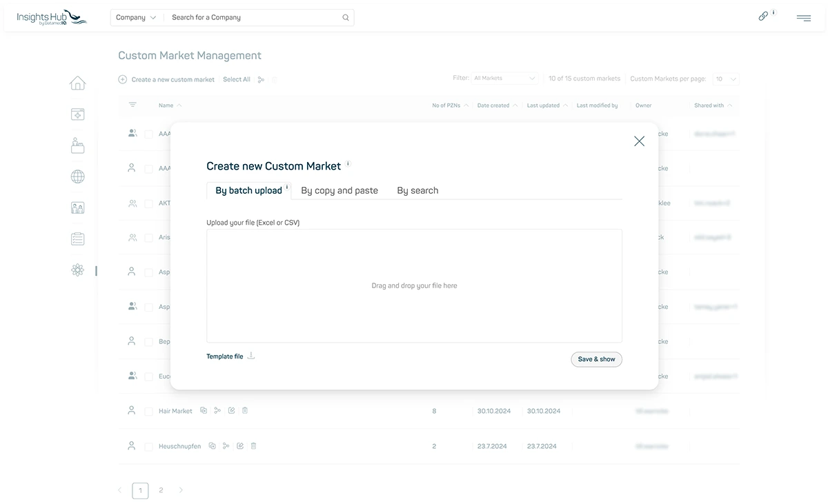
Task: Click plus icon to create custom market
Action: click(123, 79)
